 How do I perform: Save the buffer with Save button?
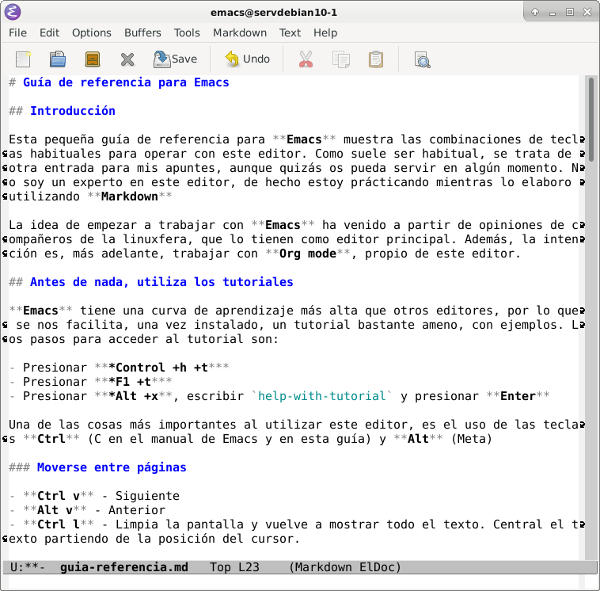[x=175, y=59]
